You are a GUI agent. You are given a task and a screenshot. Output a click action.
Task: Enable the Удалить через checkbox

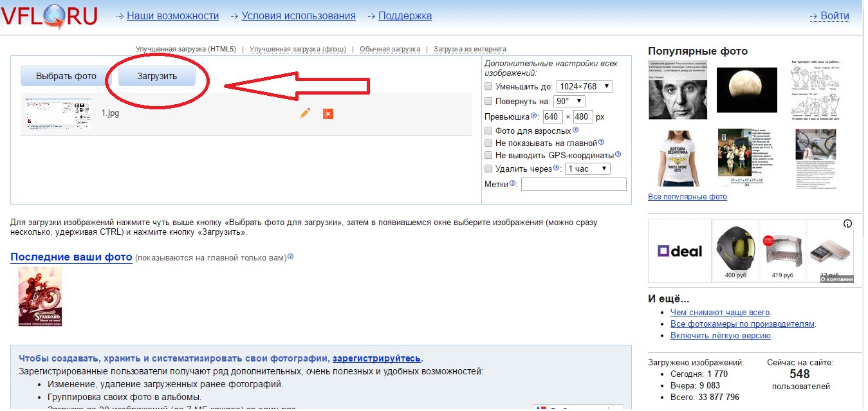coord(488,169)
